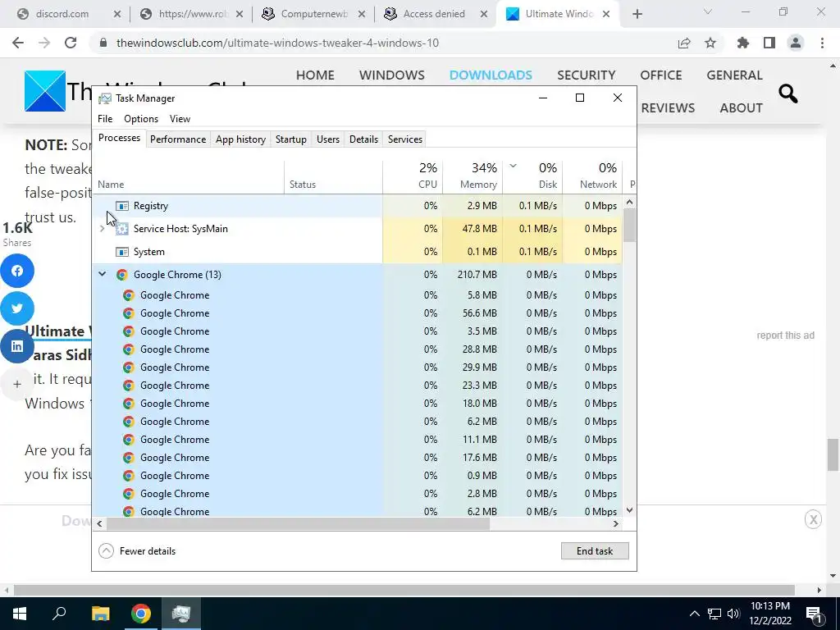Open the ABOUT site nav link
The height and width of the screenshot is (630, 840).
point(741,107)
